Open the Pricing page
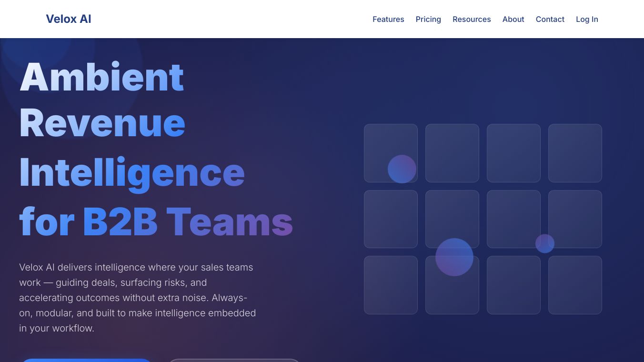The width and height of the screenshot is (644, 362). [x=428, y=19]
